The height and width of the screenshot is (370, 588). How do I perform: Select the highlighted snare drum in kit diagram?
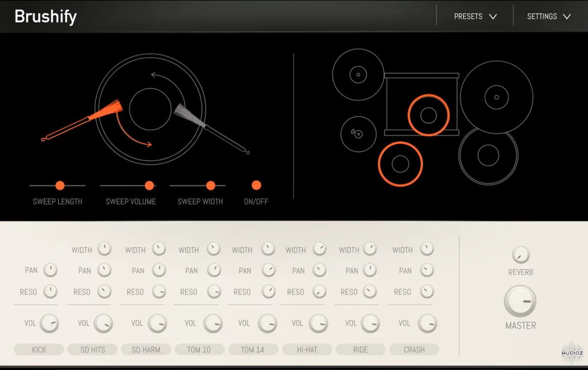tap(400, 164)
